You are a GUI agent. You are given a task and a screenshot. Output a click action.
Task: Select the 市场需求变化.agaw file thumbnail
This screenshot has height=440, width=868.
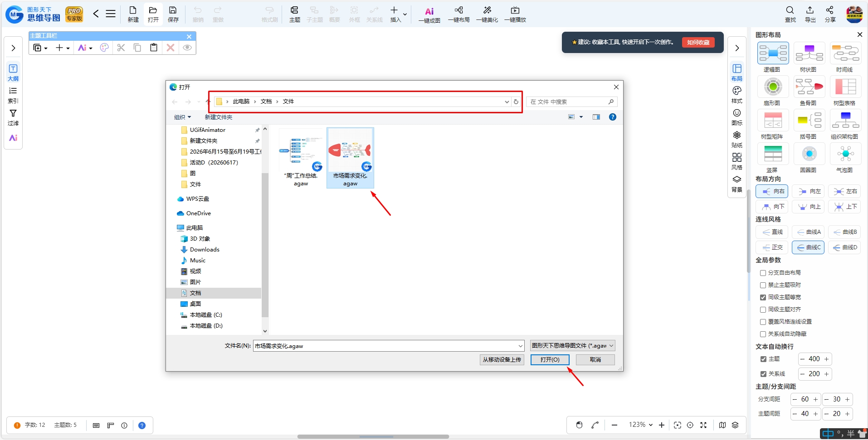coord(350,158)
